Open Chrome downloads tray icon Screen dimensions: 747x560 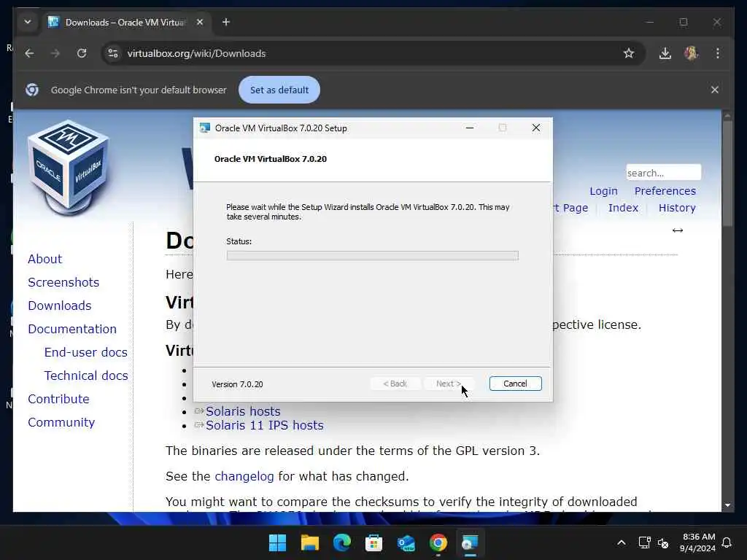(665, 53)
